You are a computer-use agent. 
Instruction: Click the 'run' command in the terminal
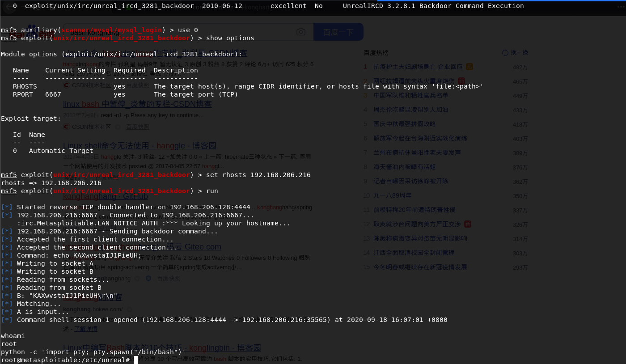click(212, 191)
